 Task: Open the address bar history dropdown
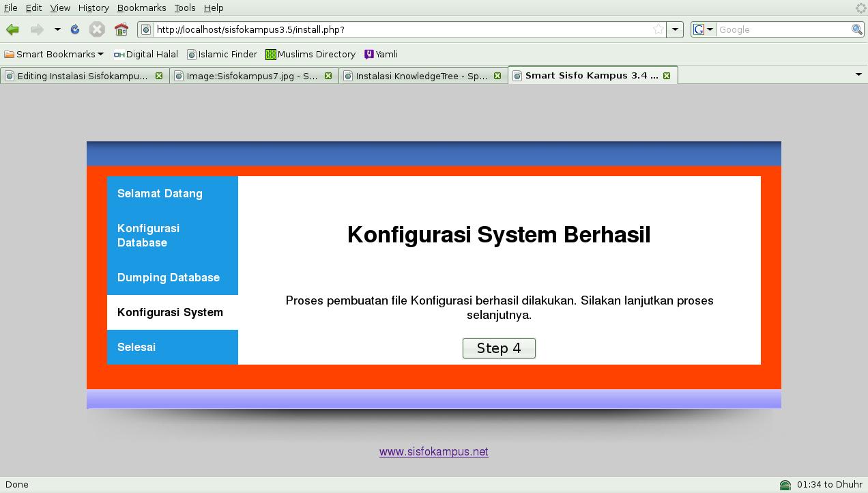675,29
